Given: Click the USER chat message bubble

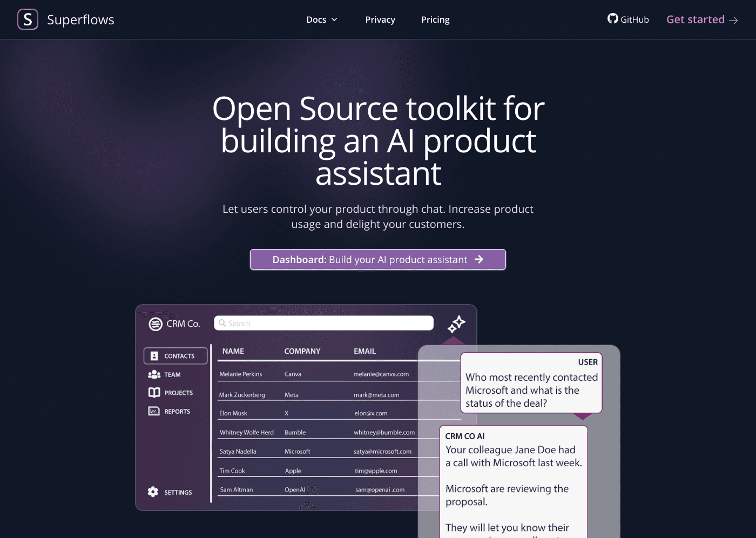Looking at the screenshot, I should coord(531,383).
